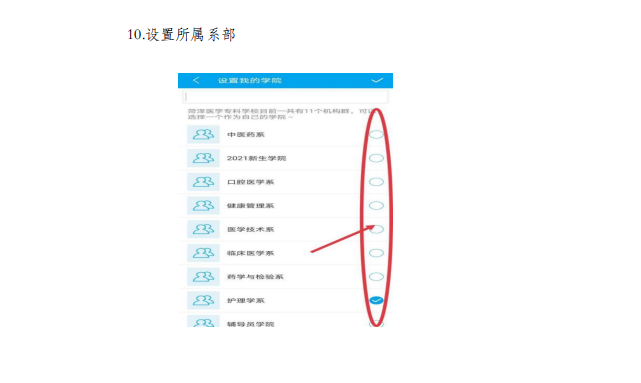Click the group icon beside 医学技术系
This screenshot has width=641, height=383.
pos(203,229)
